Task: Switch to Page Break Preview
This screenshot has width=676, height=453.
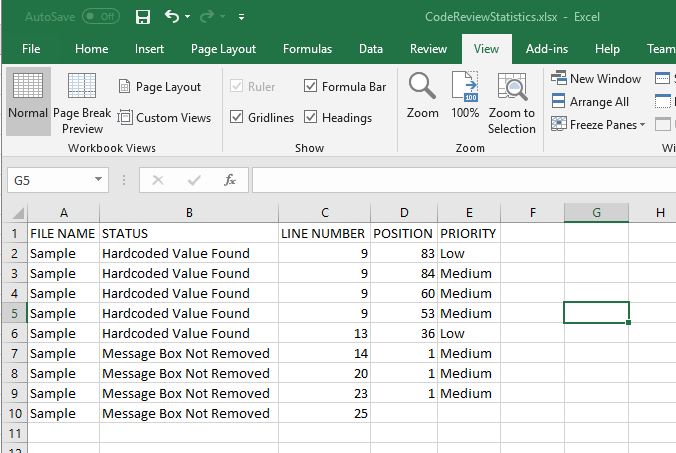Action: point(82,103)
